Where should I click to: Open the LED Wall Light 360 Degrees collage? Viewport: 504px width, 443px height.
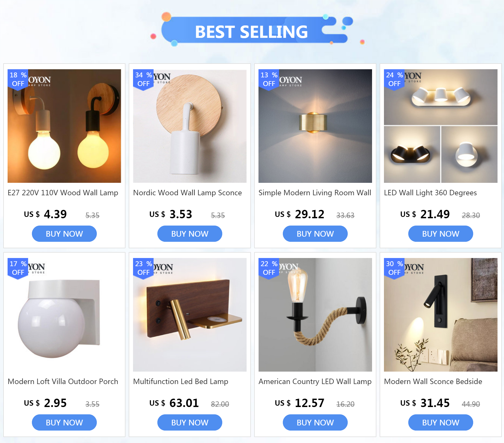pos(441,126)
